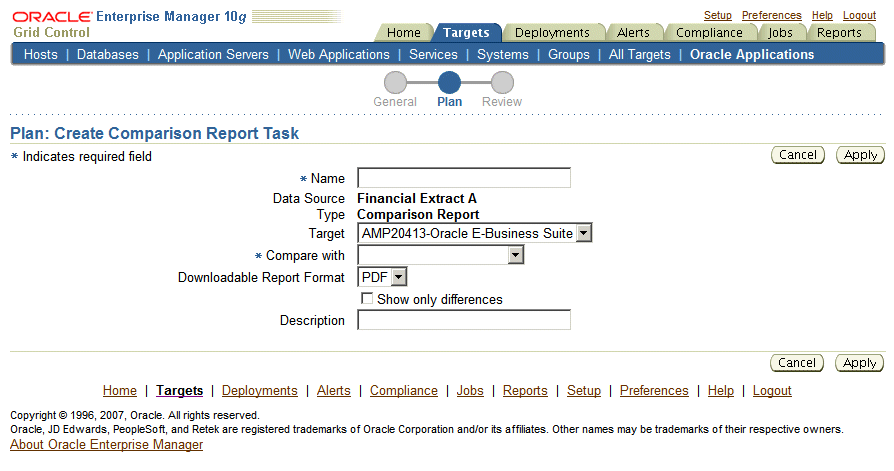Open the Target dropdown
The height and width of the screenshot is (471, 894).
pyautogui.click(x=475, y=233)
